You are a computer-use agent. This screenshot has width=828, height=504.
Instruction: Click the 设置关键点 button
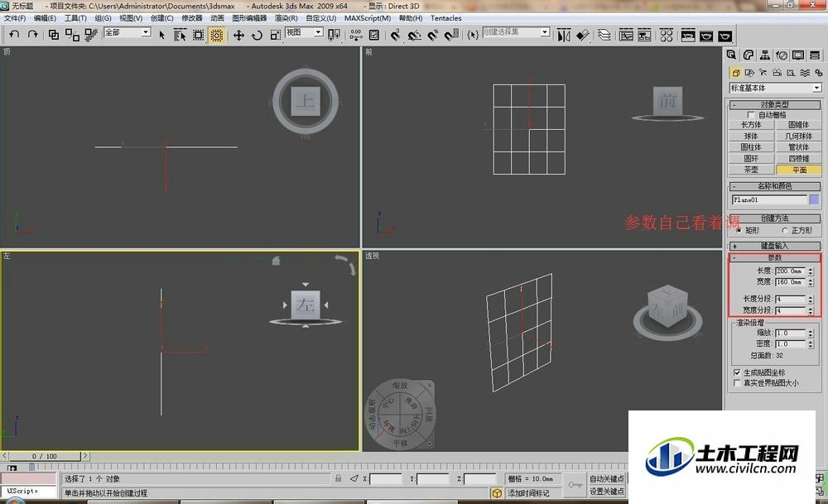(607, 492)
